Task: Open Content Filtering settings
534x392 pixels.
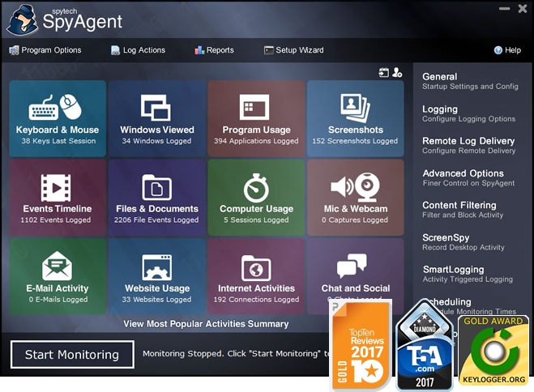Action: 463,210
